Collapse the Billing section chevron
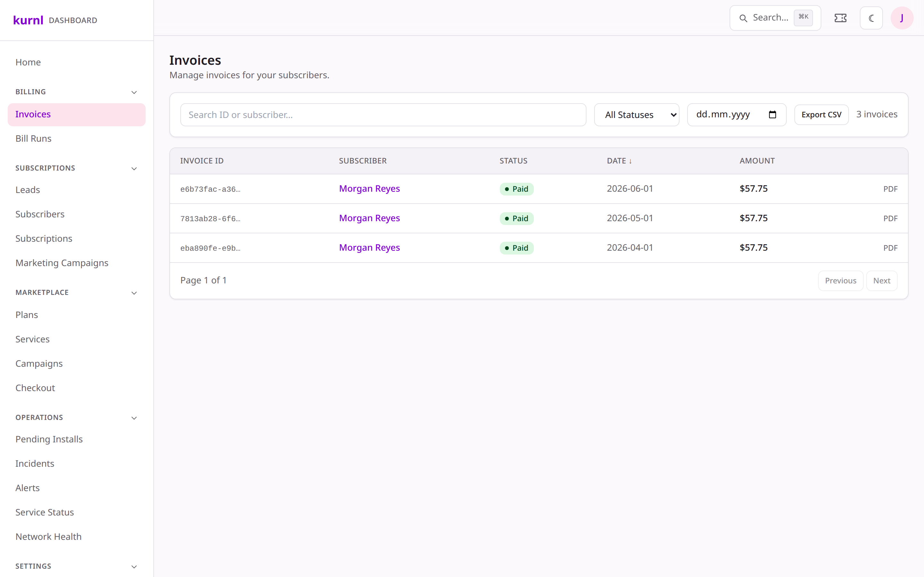Viewport: 924px width, 577px height. tap(134, 92)
